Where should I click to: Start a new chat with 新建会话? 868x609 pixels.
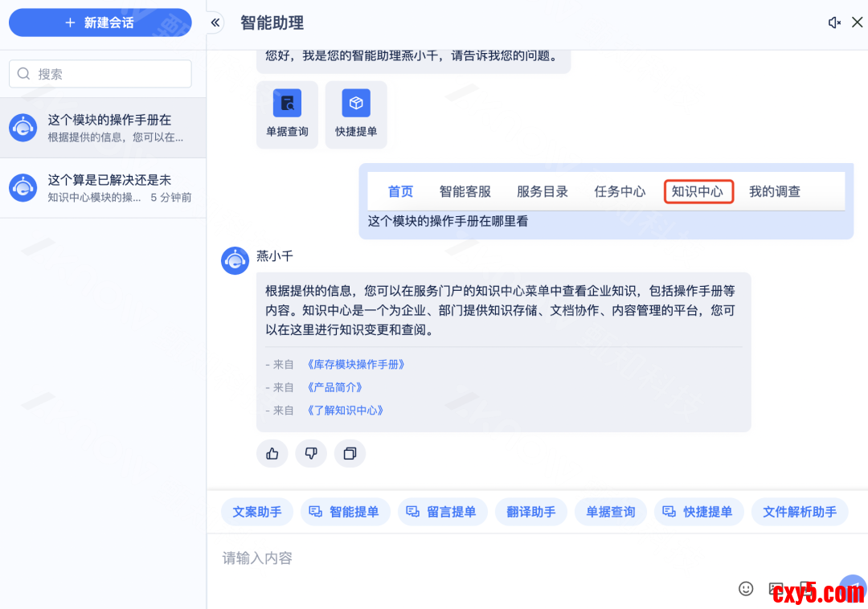(100, 22)
